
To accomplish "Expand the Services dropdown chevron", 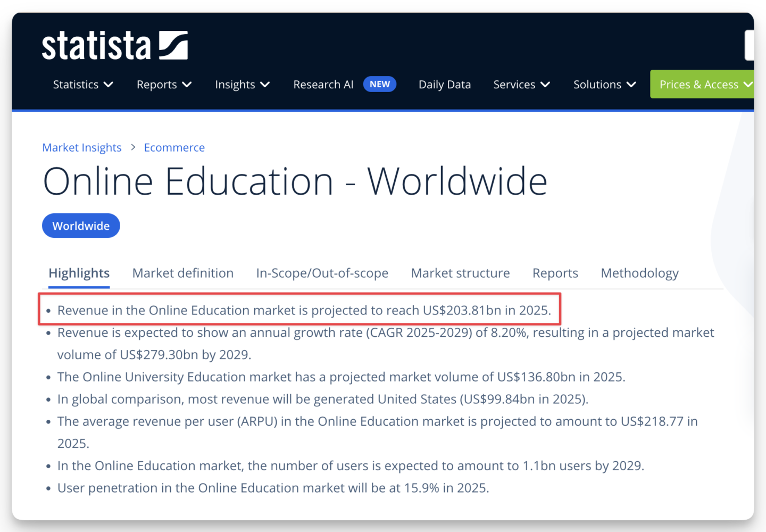I will pyautogui.click(x=545, y=85).
